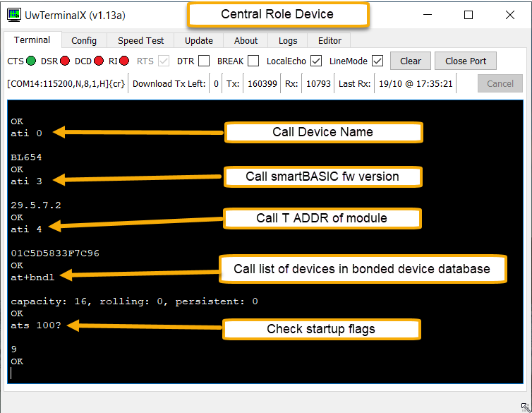Click the window resize grip icon
Viewport: 532px width, 413px height.
point(526,407)
